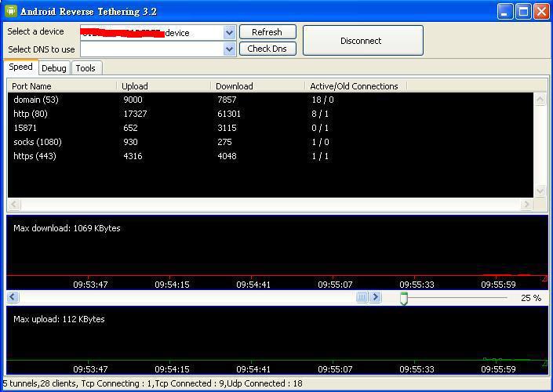Close the Android Reverse Tethering window
This screenshot has height=392, width=553.
coord(541,12)
